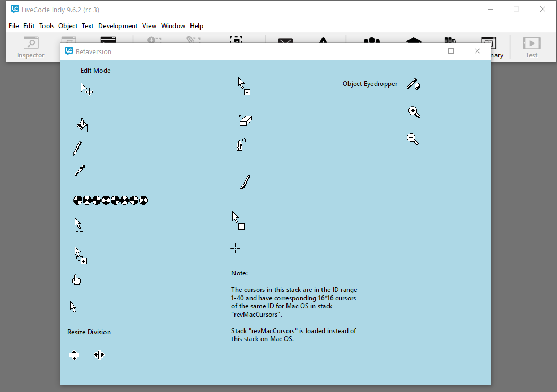The image size is (557, 392).
Task: Open the Object menu
Action: coord(68,26)
